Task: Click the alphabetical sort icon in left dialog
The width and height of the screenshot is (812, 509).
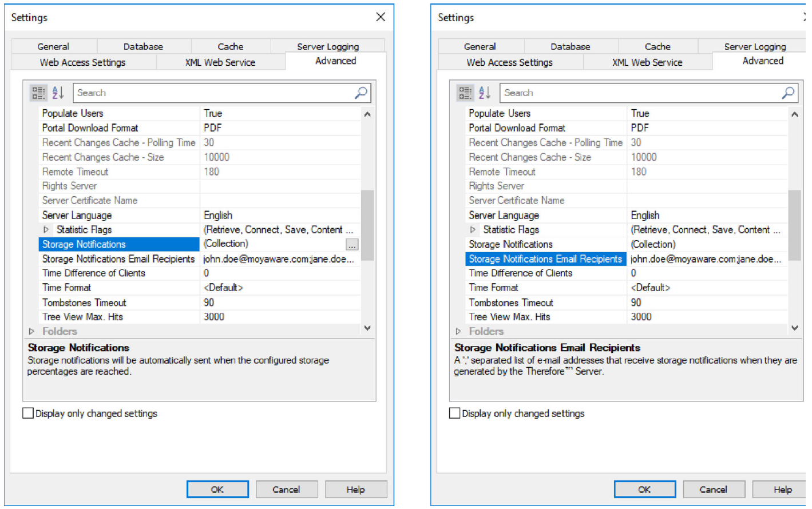Action: (x=58, y=93)
